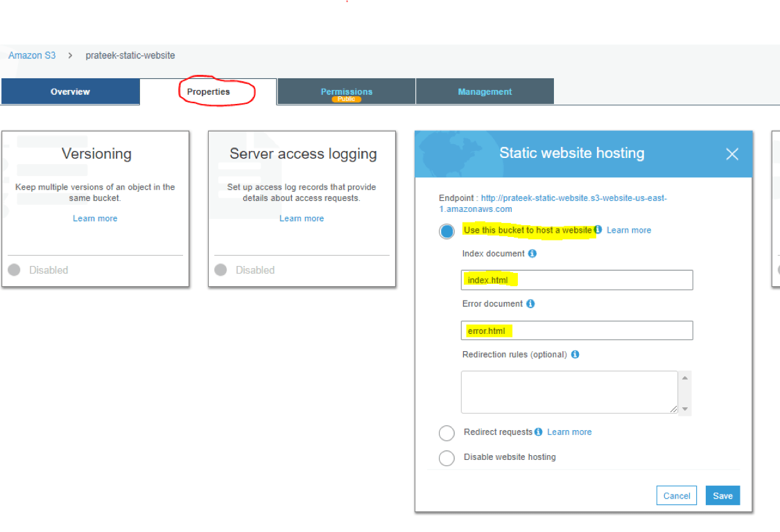
Task: Open Learn more under Versioning card
Action: click(95, 219)
